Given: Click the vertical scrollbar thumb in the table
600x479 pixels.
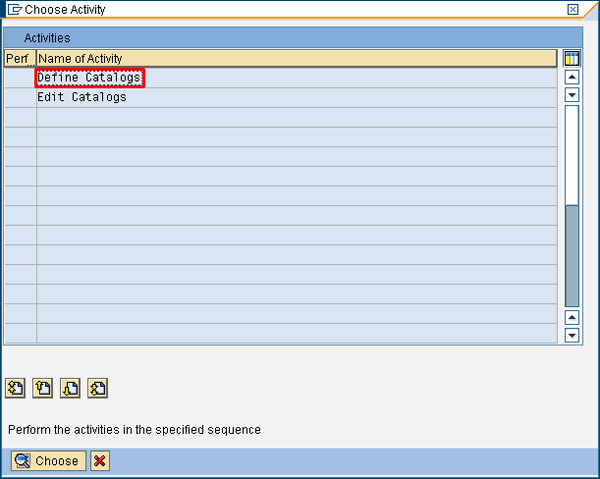Looking at the screenshot, I should 572,255.
